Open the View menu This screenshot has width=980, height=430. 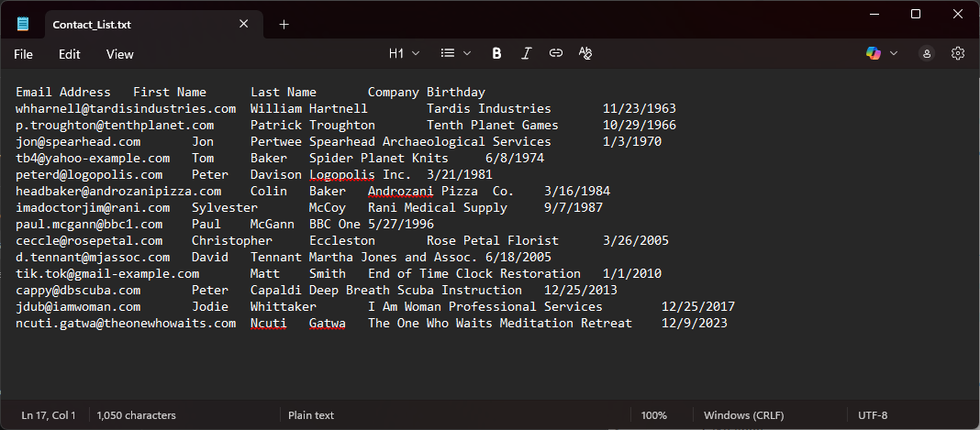120,54
